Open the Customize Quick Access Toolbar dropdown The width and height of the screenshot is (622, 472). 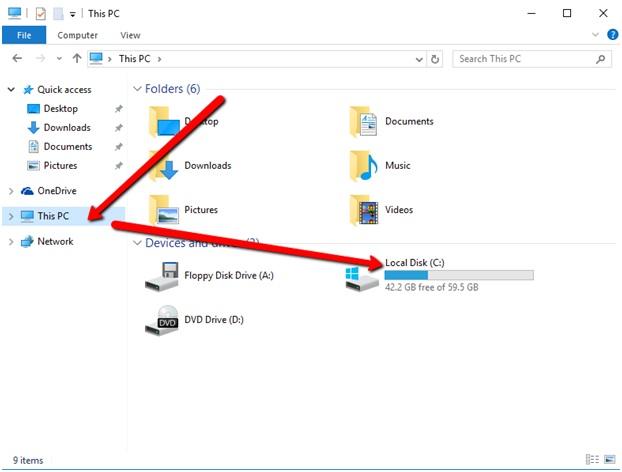(x=73, y=15)
